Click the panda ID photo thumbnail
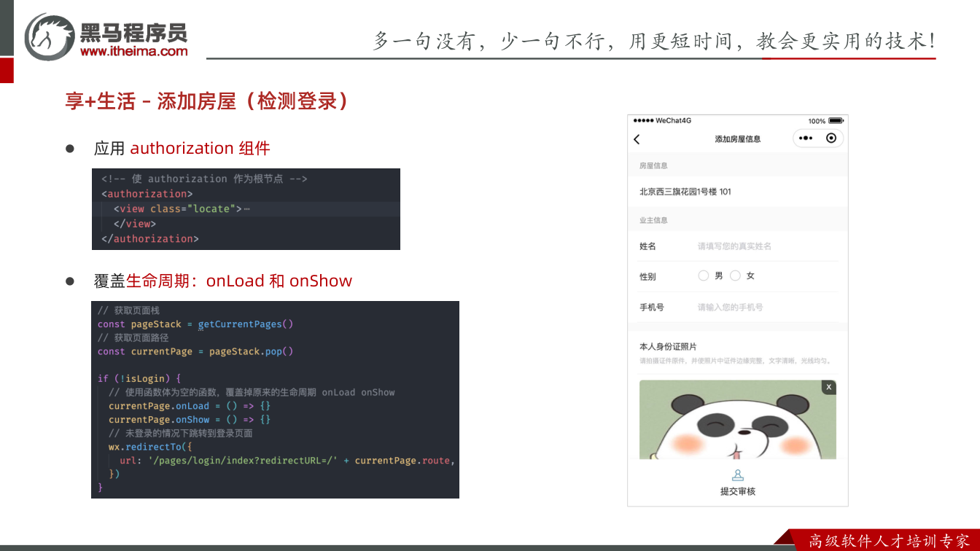Image resolution: width=980 pixels, height=551 pixels. point(738,420)
